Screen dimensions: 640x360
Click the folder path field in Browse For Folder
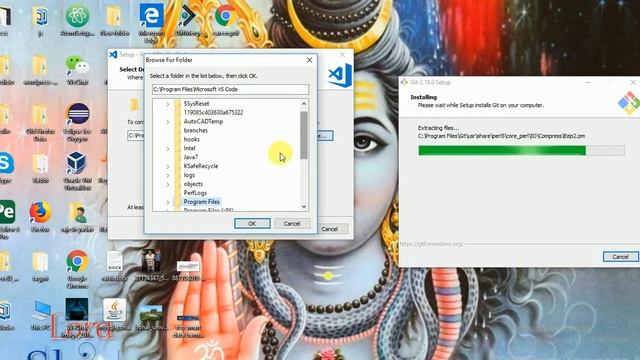[230, 89]
